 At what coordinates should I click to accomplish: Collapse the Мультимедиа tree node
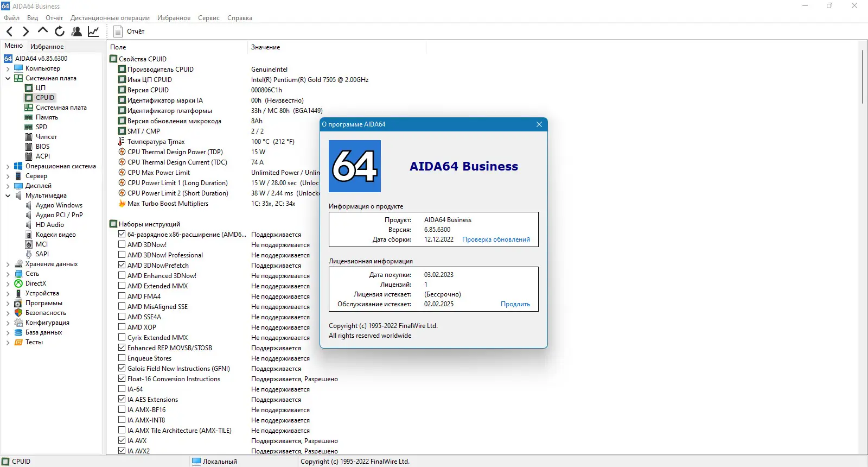(8, 195)
